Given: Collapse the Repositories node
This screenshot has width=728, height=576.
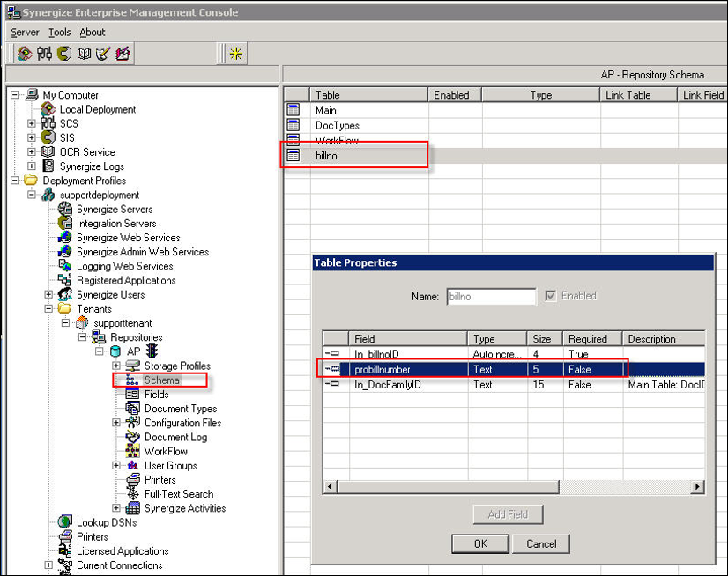Looking at the screenshot, I should click(82, 337).
